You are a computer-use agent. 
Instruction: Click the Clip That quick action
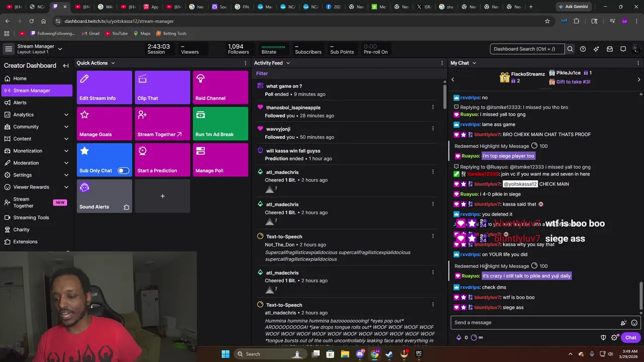(163, 87)
